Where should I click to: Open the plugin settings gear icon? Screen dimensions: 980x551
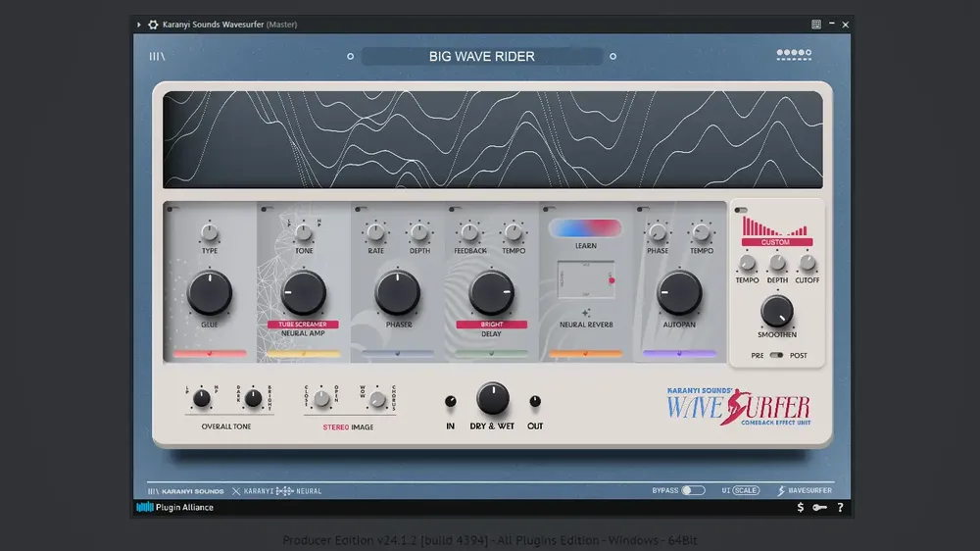pyautogui.click(x=153, y=25)
